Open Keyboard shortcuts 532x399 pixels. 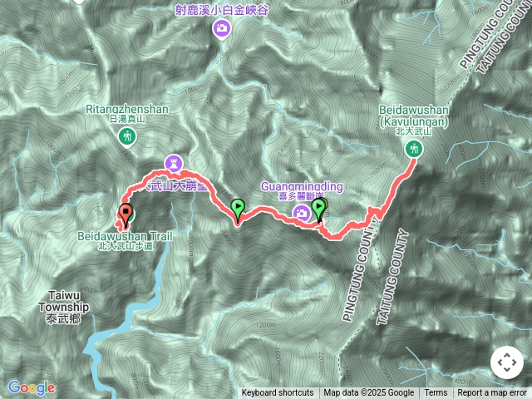[278, 393]
